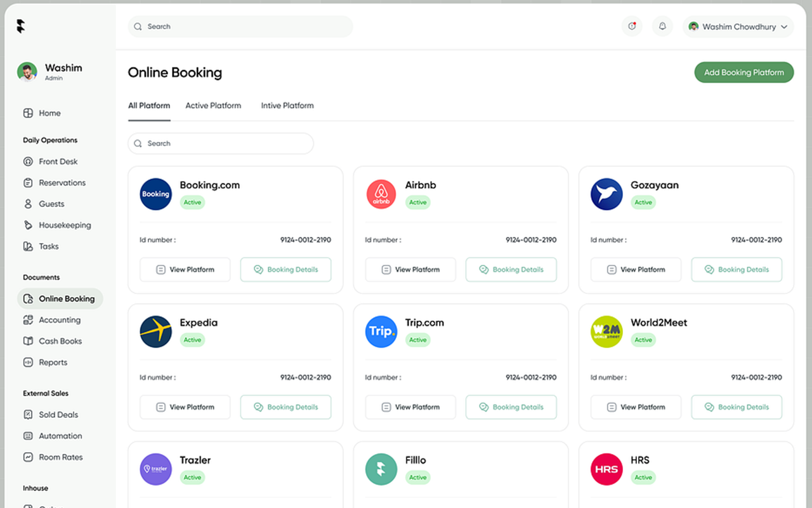Image resolution: width=812 pixels, height=508 pixels.
Task: Click the Add Booking Platform button
Action: click(743, 72)
